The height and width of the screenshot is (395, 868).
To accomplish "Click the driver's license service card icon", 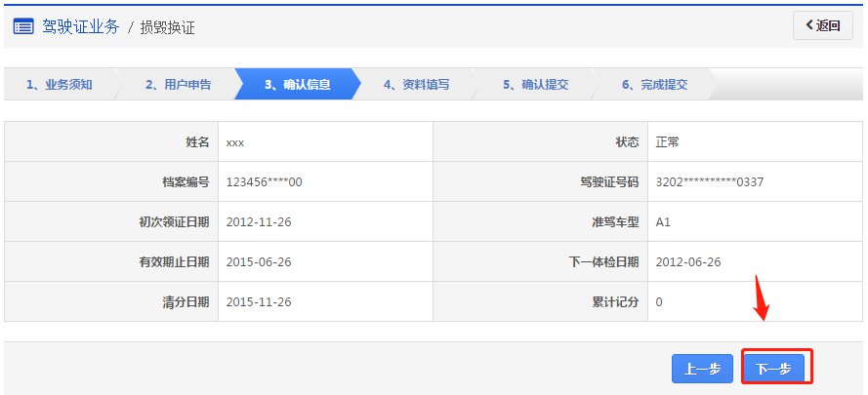I will pyautogui.click(x=23, y=26).
